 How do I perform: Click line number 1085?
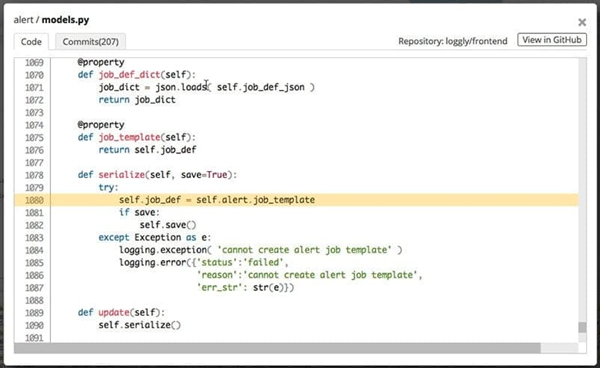coord(34,263)
